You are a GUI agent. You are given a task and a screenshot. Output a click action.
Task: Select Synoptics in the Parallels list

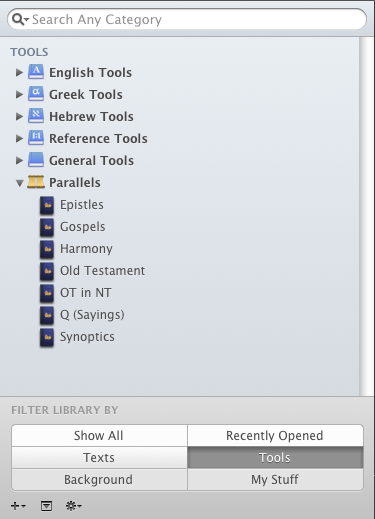(87, 337)
